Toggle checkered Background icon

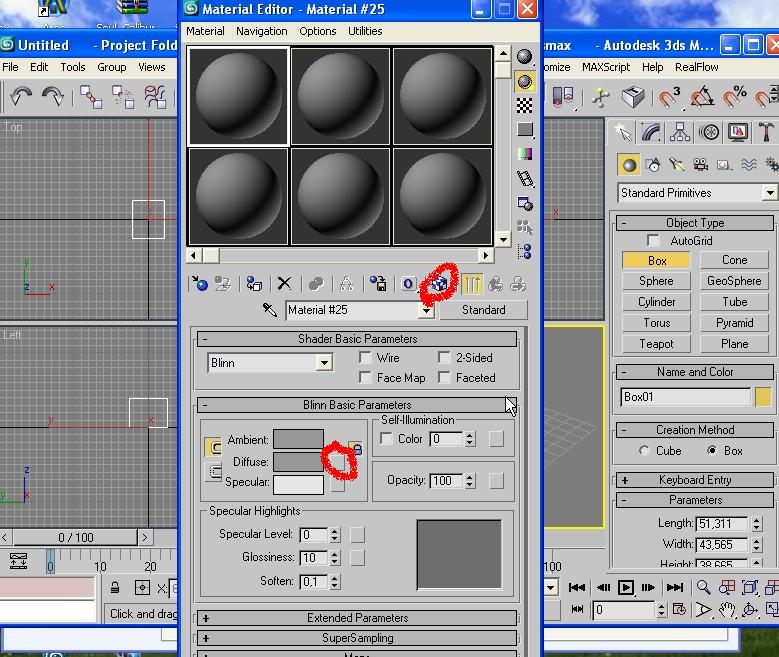click(524, 105)
